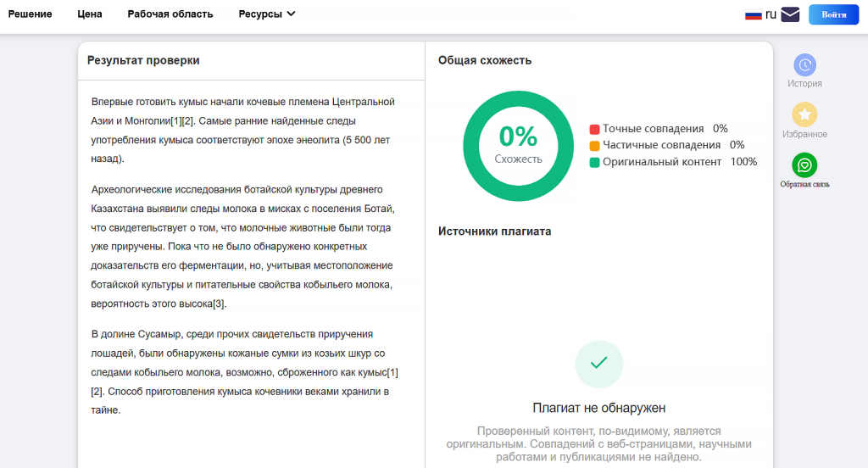Viewport: 868px width, 468px height.
Task: Click the Точные совпадения label
Action: coord(654,129)
